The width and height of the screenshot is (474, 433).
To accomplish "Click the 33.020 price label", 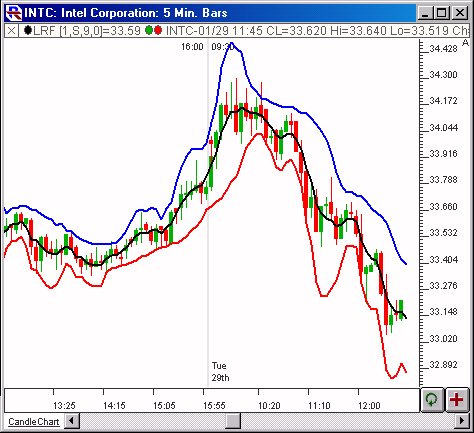I will [x=443, y=339].
